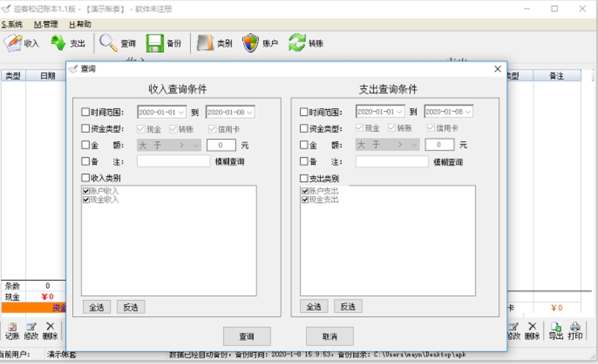Enable expense 金额 checkbox

click(303, 145)
